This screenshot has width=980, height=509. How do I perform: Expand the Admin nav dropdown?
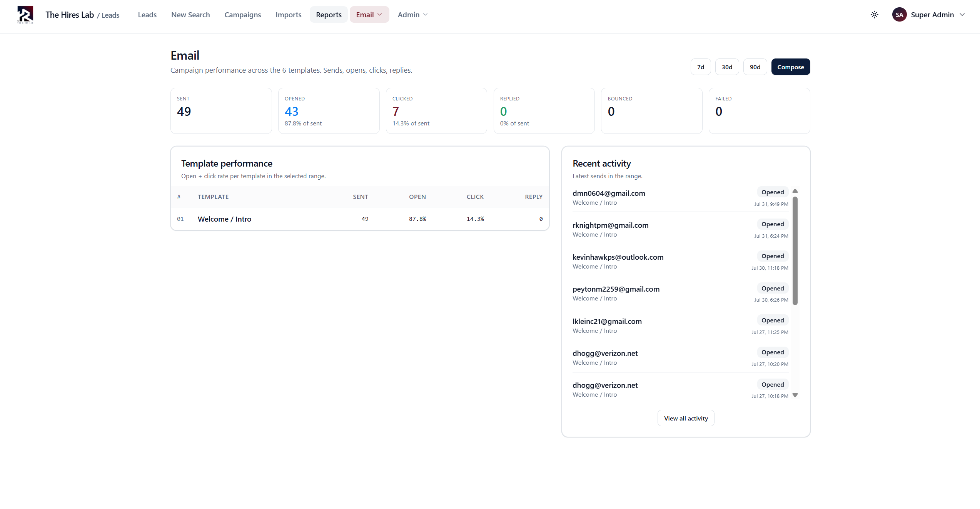[x=412, y=15]
